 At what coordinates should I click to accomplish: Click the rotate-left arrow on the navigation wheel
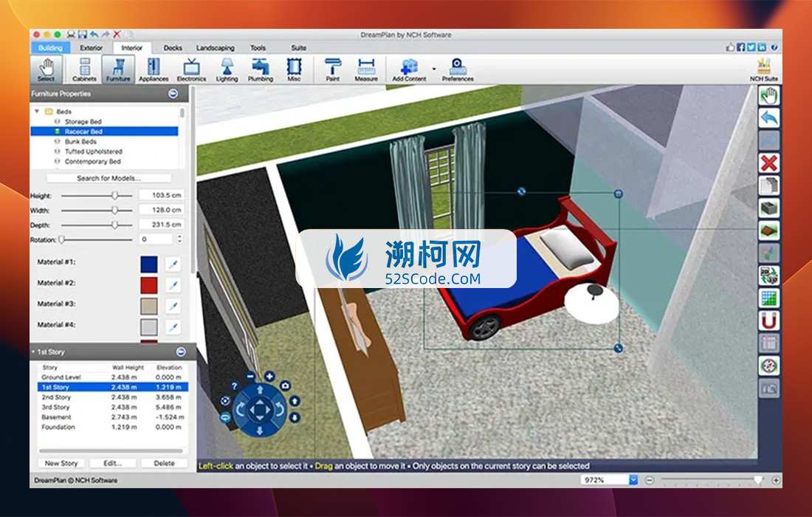(x=241, y=410)
